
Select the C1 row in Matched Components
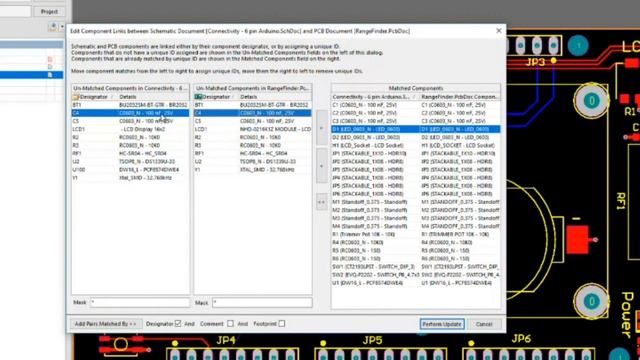coord(416,105)
